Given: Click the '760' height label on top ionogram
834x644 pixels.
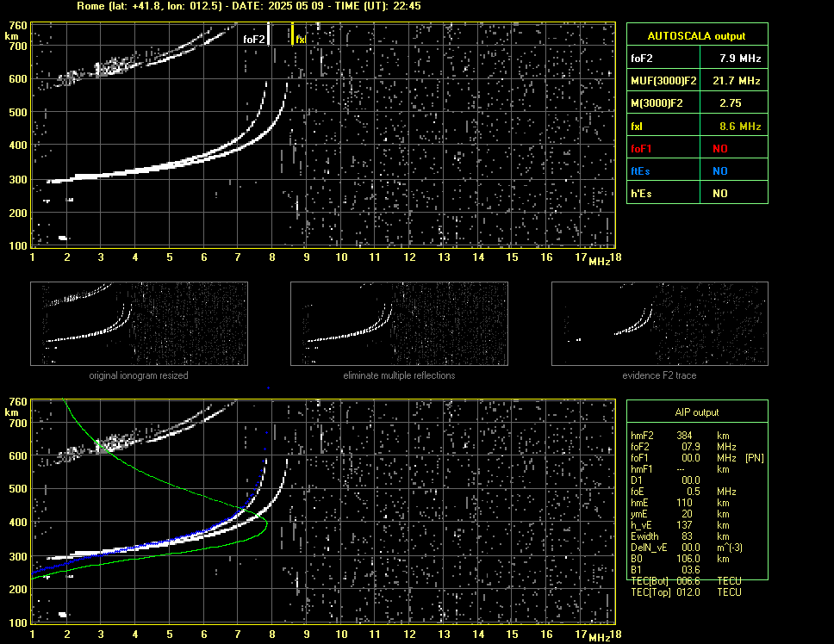Looking at the screenshot, I should click(x=17, y=26).
